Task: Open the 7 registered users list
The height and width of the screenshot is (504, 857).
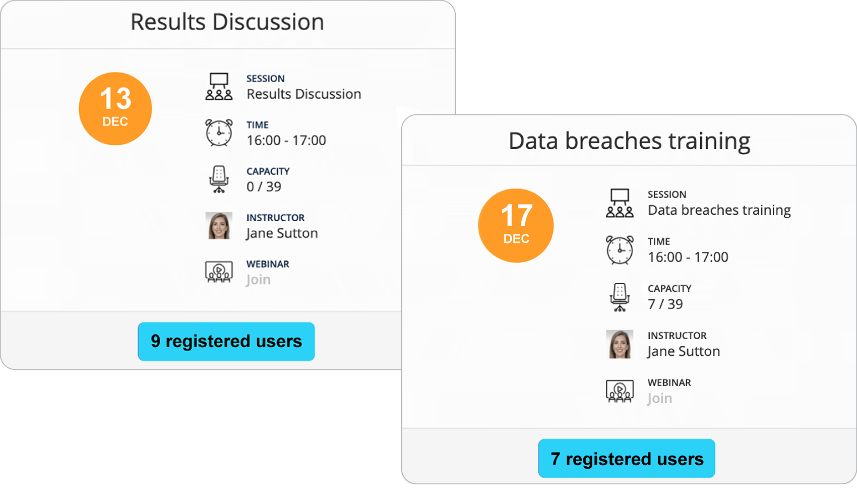Action: (627, 459)
